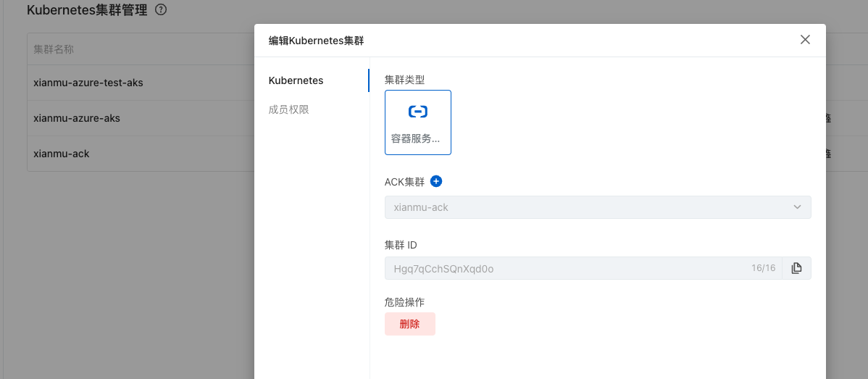
Task: Click the 集群名称 column header
Action: (x=54, y=49)
